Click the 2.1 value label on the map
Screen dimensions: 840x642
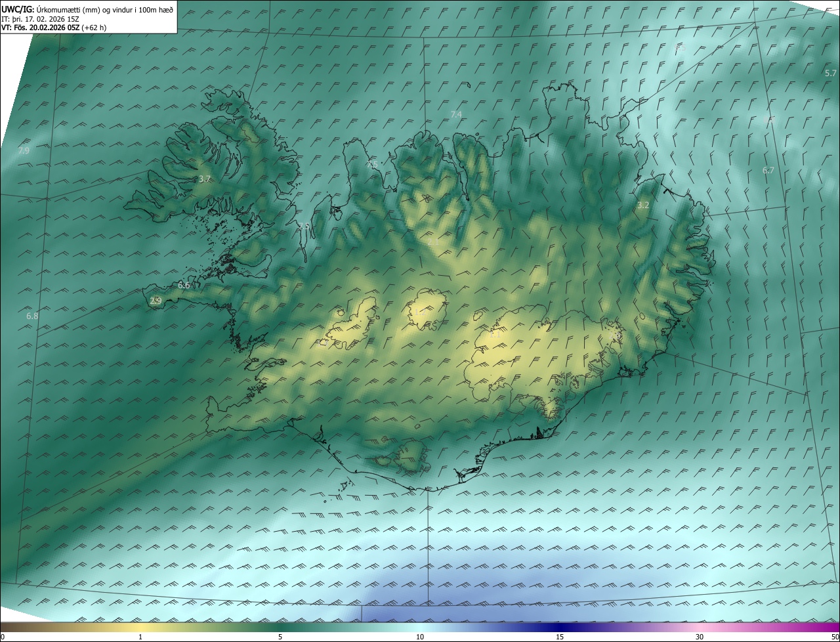434,242
